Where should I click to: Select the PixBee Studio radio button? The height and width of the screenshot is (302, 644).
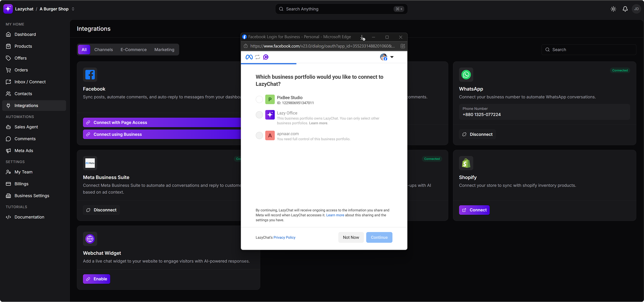259,99
